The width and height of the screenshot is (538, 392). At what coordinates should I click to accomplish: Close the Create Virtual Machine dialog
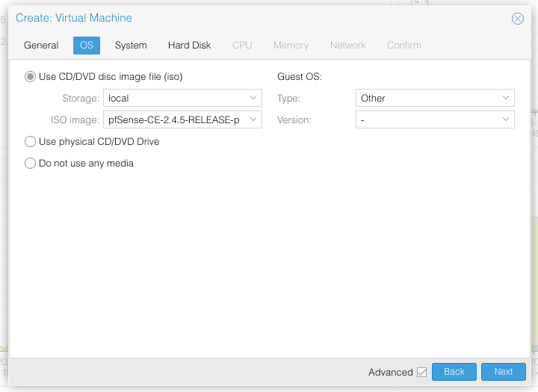(517, 19)
